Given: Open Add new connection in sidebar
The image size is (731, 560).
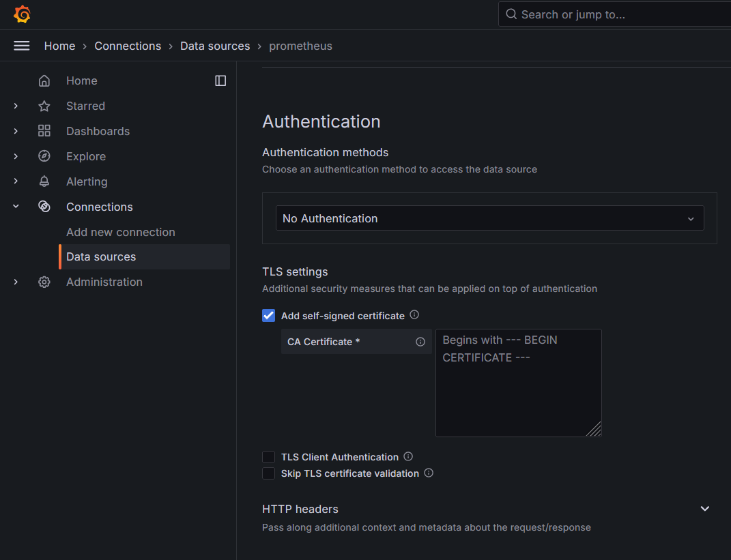Looking at the screenshot, I should pos(121,232).
